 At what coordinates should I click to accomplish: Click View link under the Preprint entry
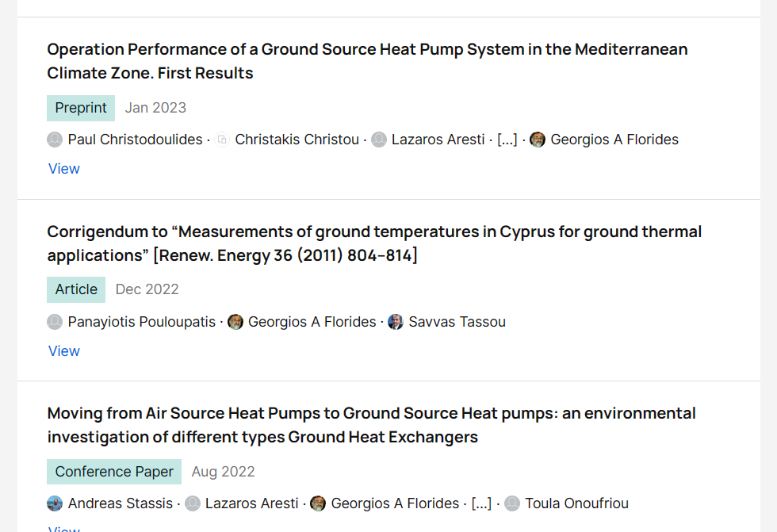[x=64, y=169]
